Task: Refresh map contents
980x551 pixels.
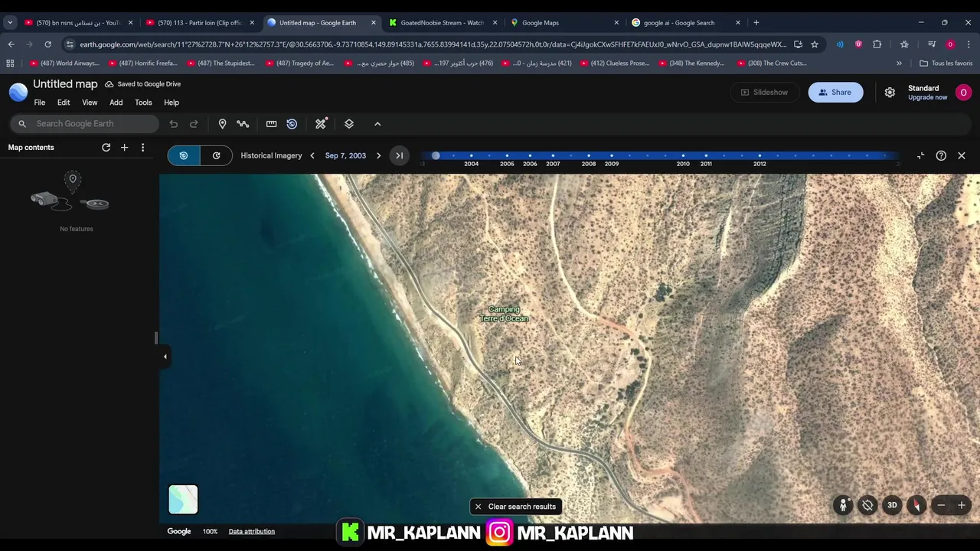Action: (x=106, y=147)
